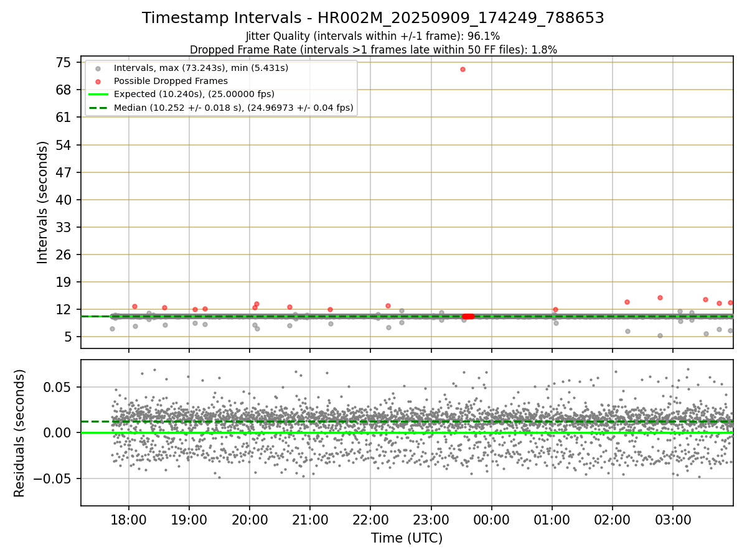Click the '75' y-axis tick label

63,62
